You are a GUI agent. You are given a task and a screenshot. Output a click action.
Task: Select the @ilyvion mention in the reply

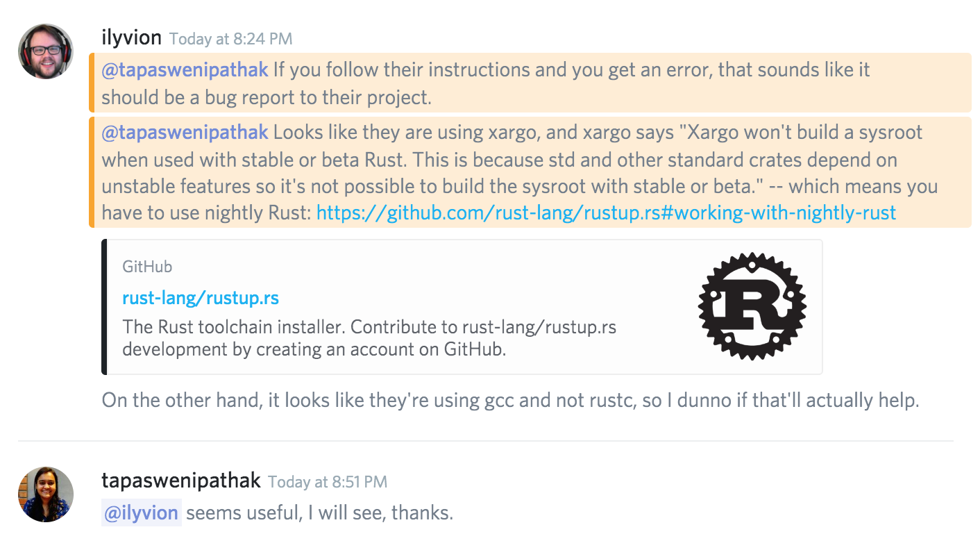[x=141, y=512]
